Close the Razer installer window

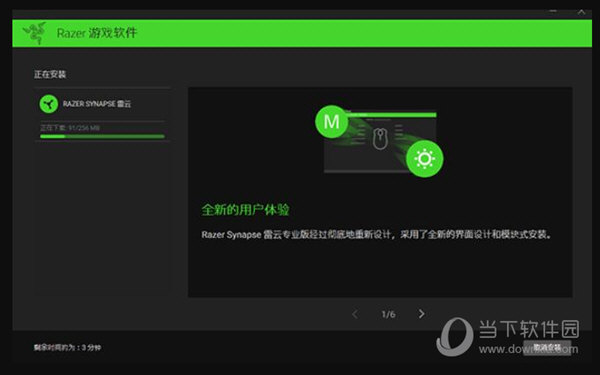[x=581, y=12]
